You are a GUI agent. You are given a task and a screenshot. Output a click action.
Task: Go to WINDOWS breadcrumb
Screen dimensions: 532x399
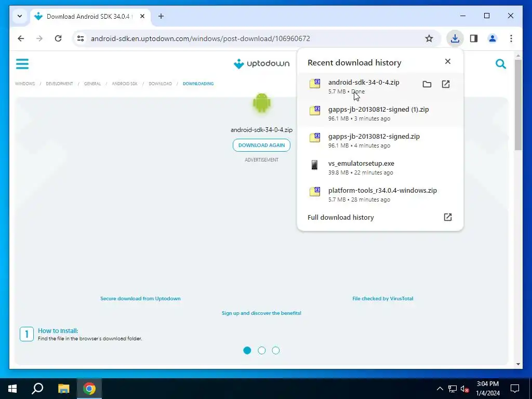25,84
